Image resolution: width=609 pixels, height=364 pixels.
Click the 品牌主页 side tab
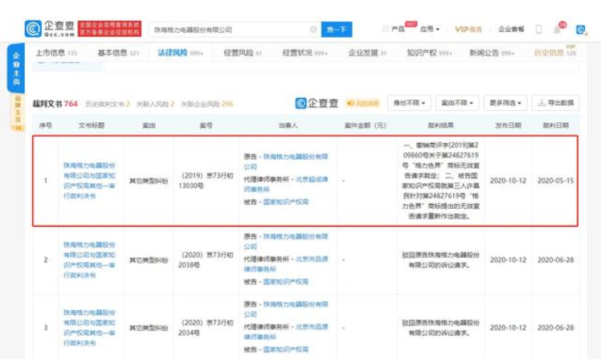[18, 112]
